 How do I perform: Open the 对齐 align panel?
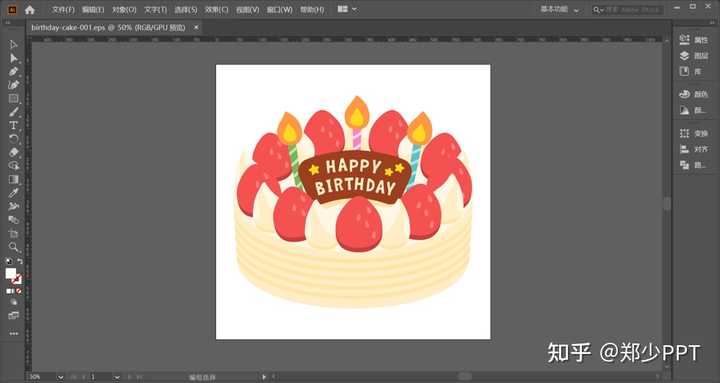(x=695, y=149)
